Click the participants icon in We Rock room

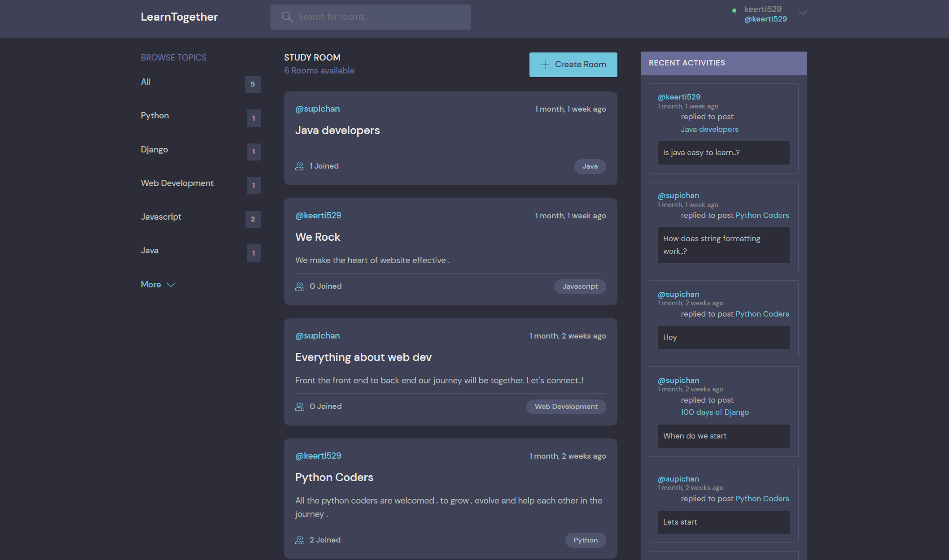click(300, 287)
